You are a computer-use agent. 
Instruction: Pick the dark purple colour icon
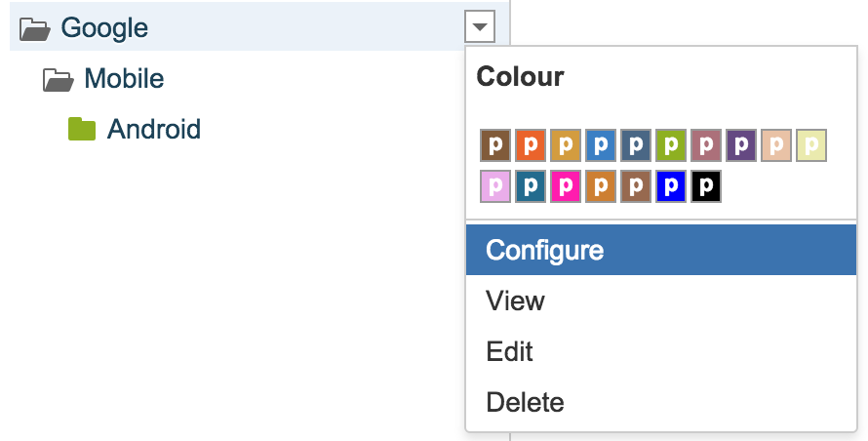(741, 145)
